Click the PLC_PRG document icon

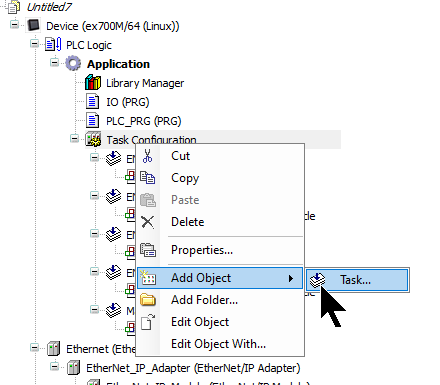(92, 120)
